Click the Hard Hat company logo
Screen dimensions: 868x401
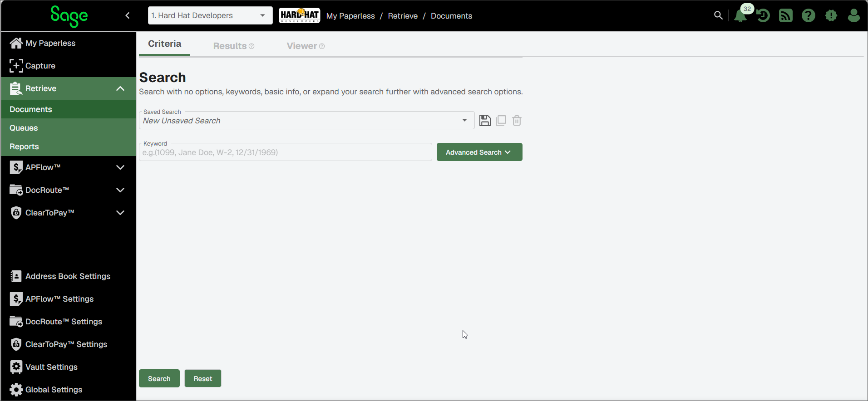point(299,15)
